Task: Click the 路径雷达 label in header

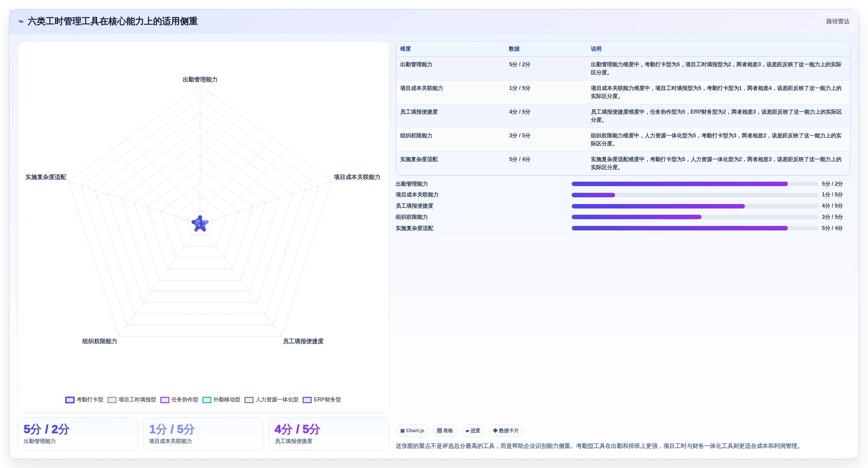Action: coord(838,21)
